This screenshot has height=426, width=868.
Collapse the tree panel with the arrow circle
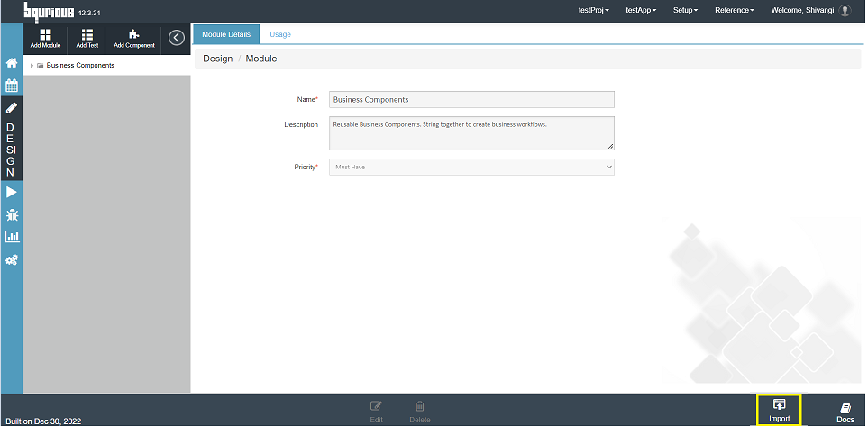[x=176, y=38]
